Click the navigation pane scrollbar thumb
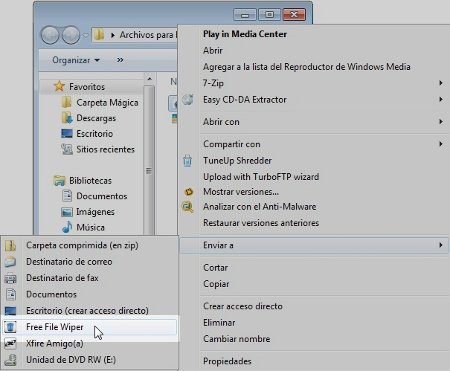This screenshot has height=371, width=450. [149, 160]
